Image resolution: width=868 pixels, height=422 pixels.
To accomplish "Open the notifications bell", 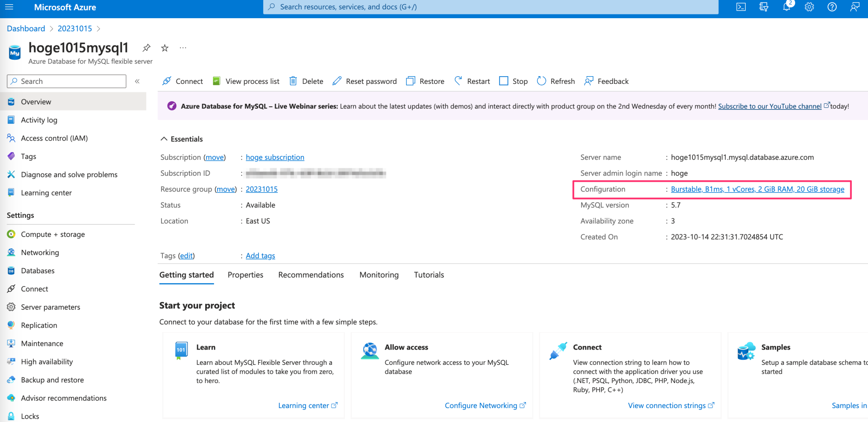I will point(786,7).
